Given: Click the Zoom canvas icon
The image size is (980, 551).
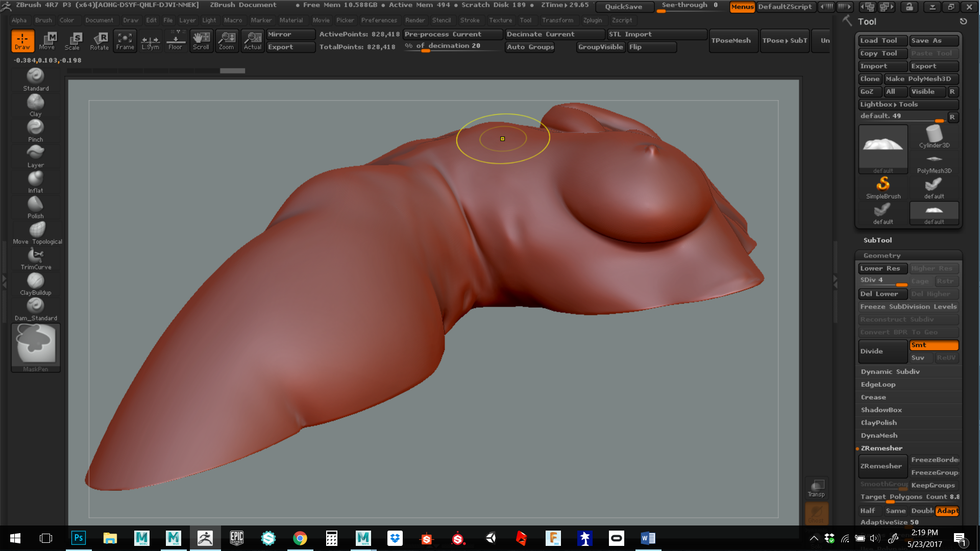Looking at the screenshot, I should pyautogui.click(x=227, y=41).
